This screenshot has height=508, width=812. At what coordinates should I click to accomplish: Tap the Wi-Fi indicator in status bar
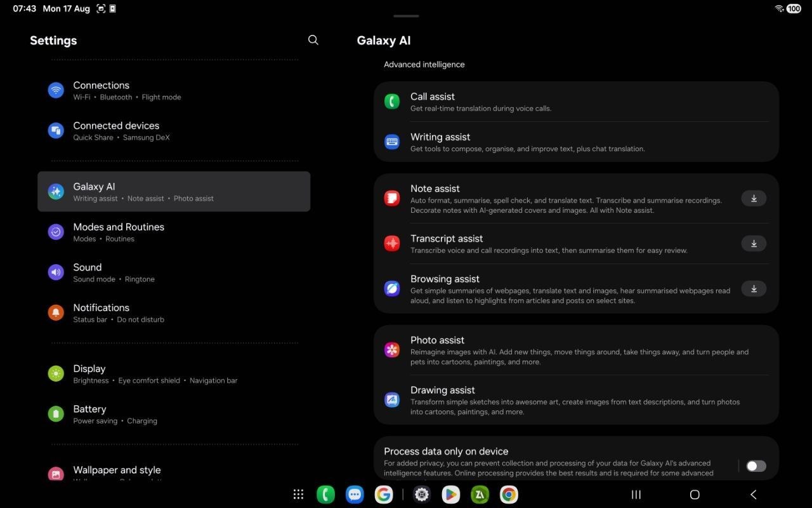(x=779, y=9)
